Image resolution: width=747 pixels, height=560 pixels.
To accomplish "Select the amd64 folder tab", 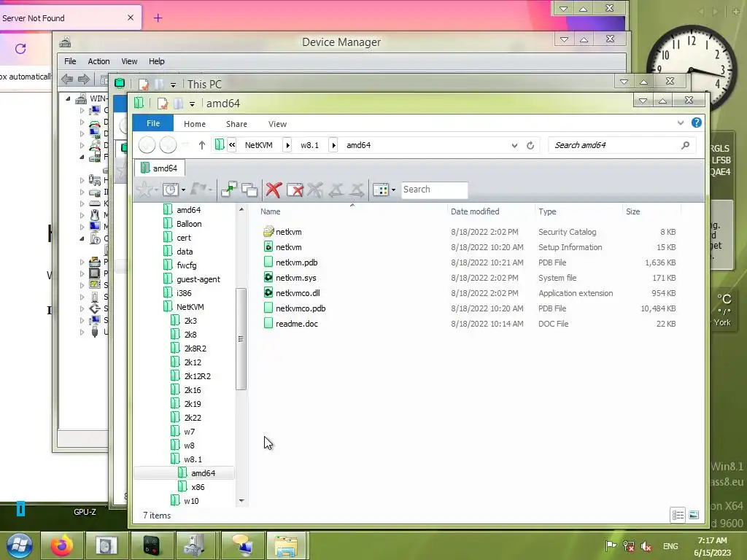I will [160, 168].
